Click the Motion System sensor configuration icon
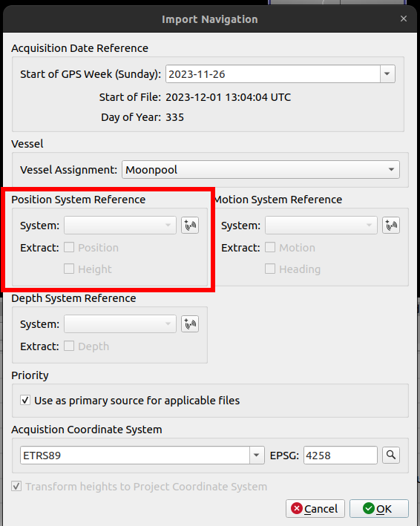The height and width of the screenshot is (526, 420). [x=391, y=225]
